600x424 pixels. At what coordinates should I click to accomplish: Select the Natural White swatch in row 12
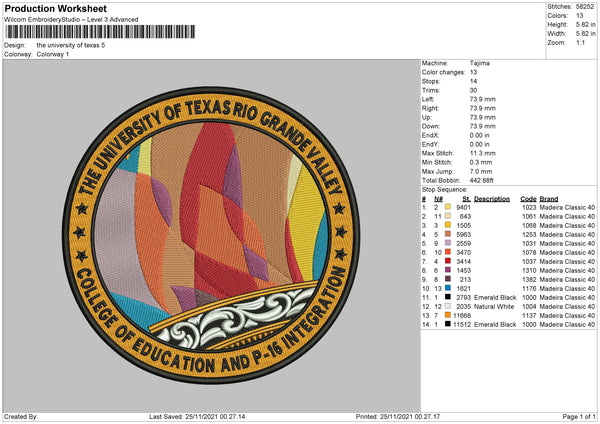[448, 306]
